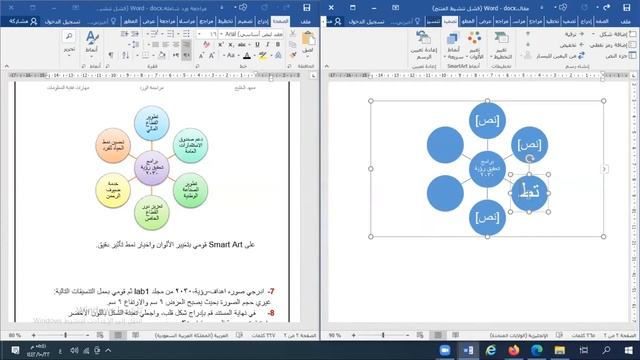
Task: Collapse ribbon chevron in left window
Action: click(6, 66)
